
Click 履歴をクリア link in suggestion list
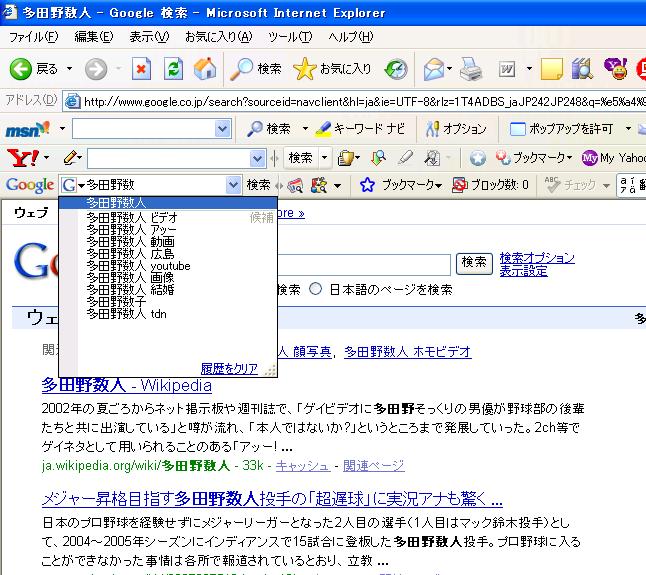(x=229, y=368)
